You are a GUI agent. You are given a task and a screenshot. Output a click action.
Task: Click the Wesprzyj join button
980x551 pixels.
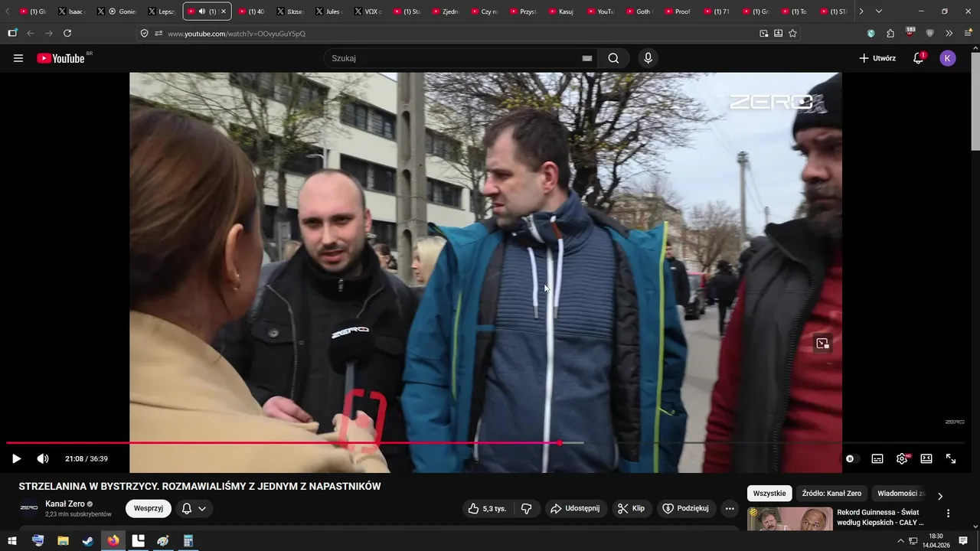point(149,508)
